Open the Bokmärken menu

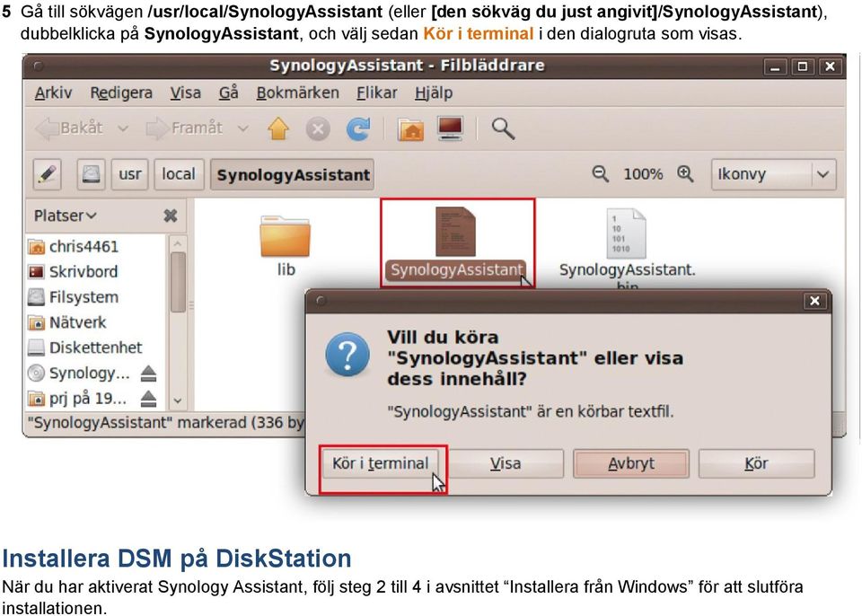pyautogui.click(x=297, y=93)
